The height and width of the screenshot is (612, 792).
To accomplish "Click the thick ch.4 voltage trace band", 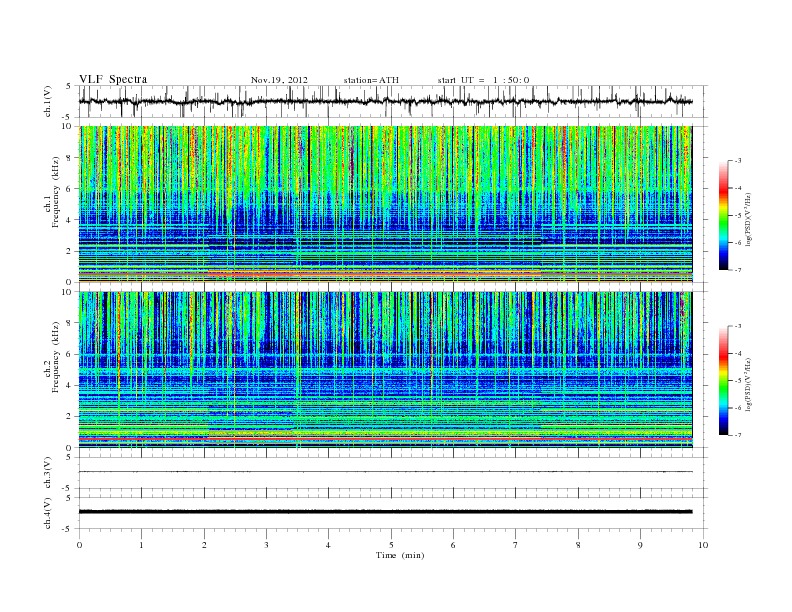I will click(385, 512).
